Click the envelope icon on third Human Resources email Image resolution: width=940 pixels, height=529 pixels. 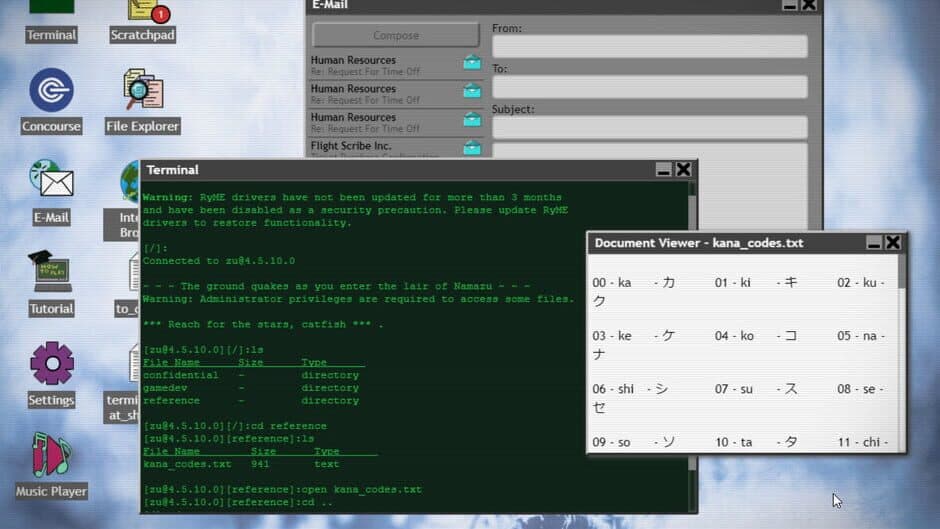(472, 120)
